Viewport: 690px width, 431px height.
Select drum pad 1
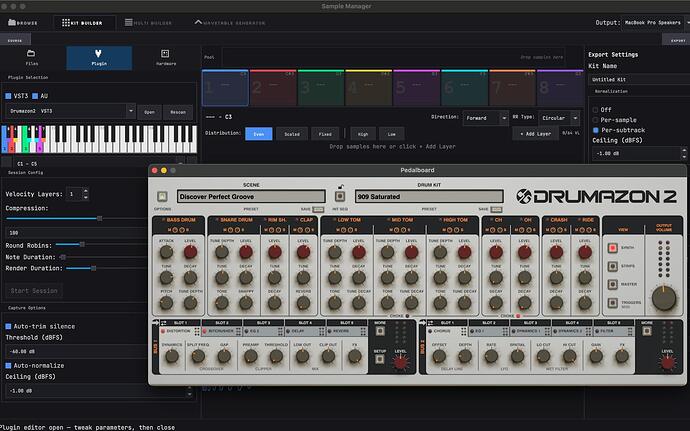pos(225,88)
